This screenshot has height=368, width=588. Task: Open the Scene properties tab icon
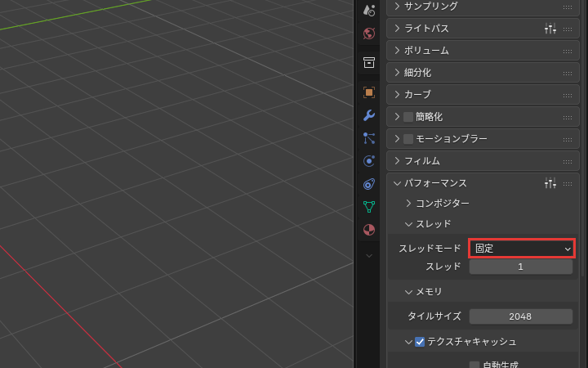click(369, 11)
